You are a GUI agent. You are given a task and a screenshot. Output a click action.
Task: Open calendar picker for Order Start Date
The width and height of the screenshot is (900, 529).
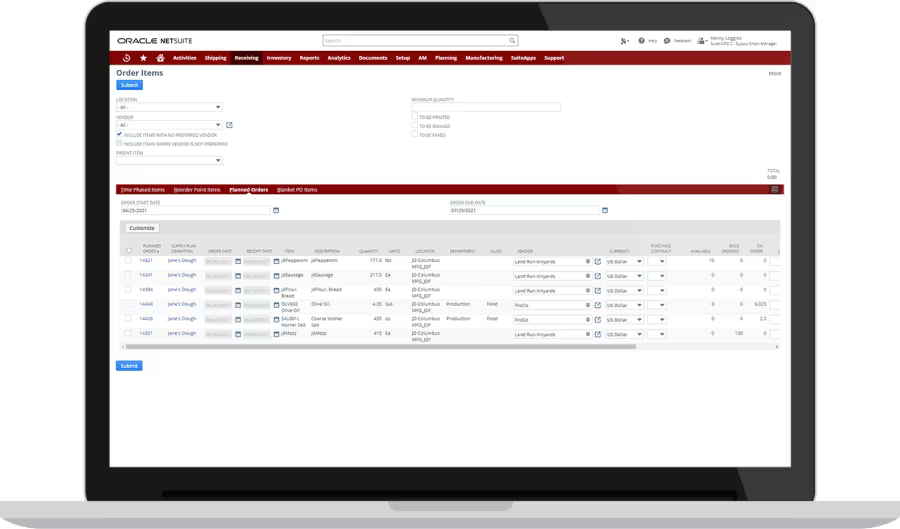(x=276, y=211)
